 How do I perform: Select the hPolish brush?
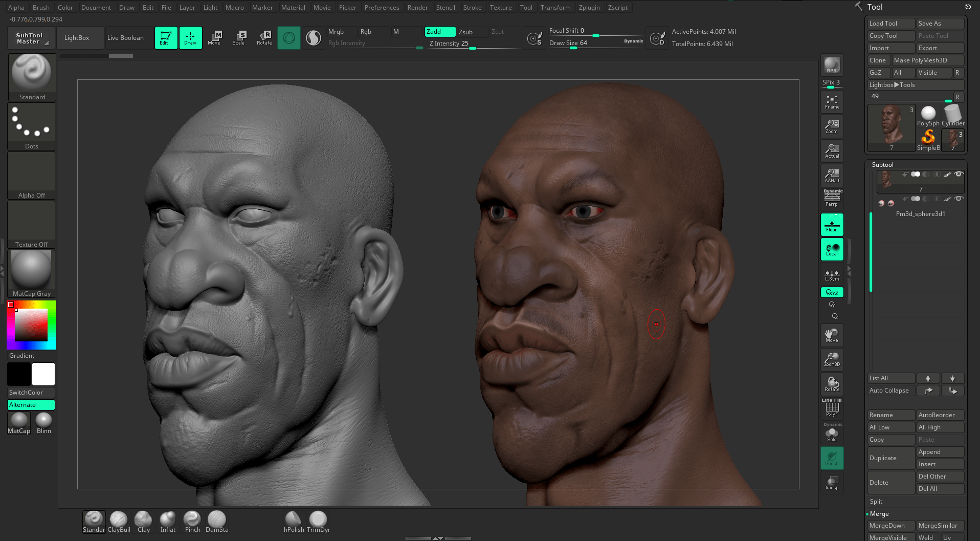coord(294,522)
